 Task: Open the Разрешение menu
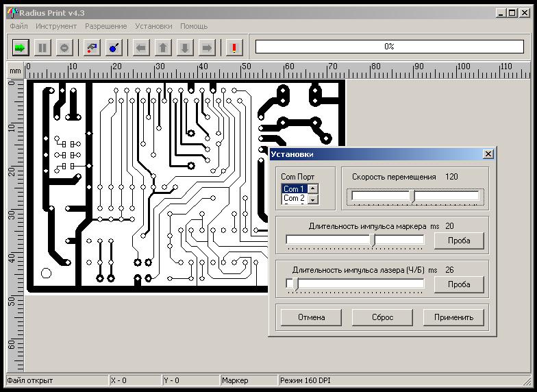pyautogui.click(x=105, y=26)
